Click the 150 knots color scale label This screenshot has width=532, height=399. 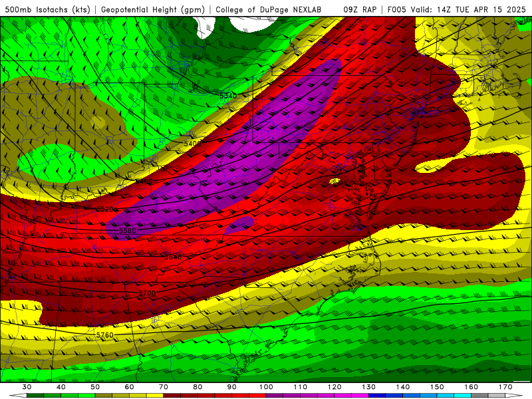coord(437,387)
